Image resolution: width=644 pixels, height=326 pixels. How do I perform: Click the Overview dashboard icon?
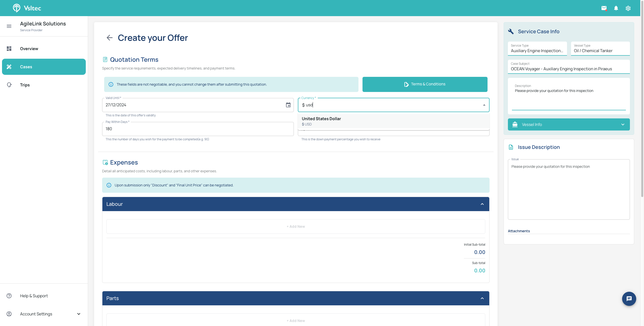tap(9, 49)
